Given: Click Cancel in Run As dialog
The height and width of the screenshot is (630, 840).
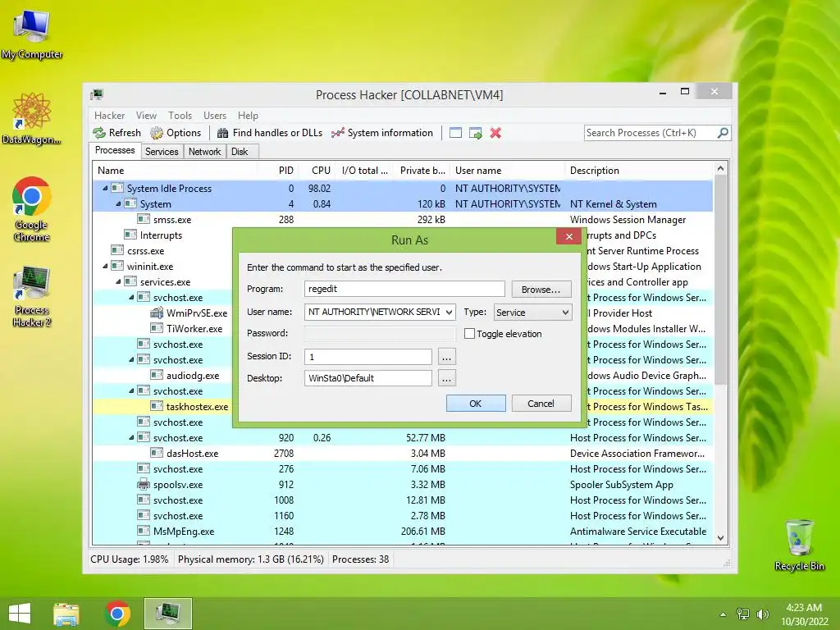Looking at the screenshot, I should [x=541, y=404].
